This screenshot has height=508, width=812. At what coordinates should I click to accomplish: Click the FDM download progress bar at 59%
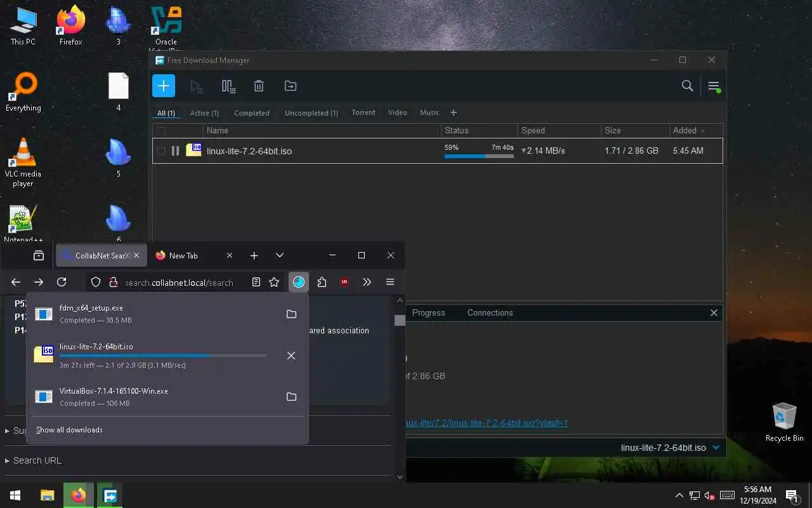click(479, 156)
